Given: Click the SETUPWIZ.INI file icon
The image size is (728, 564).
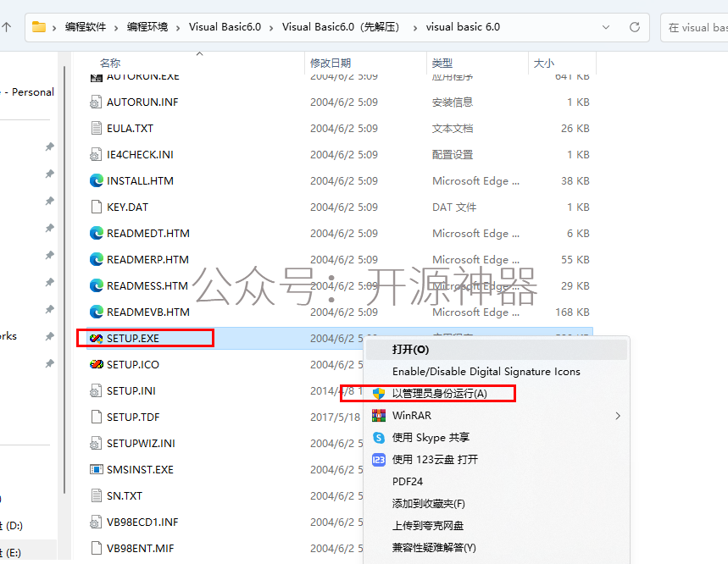Looking at the screenshot, I should tap(96, 444).
